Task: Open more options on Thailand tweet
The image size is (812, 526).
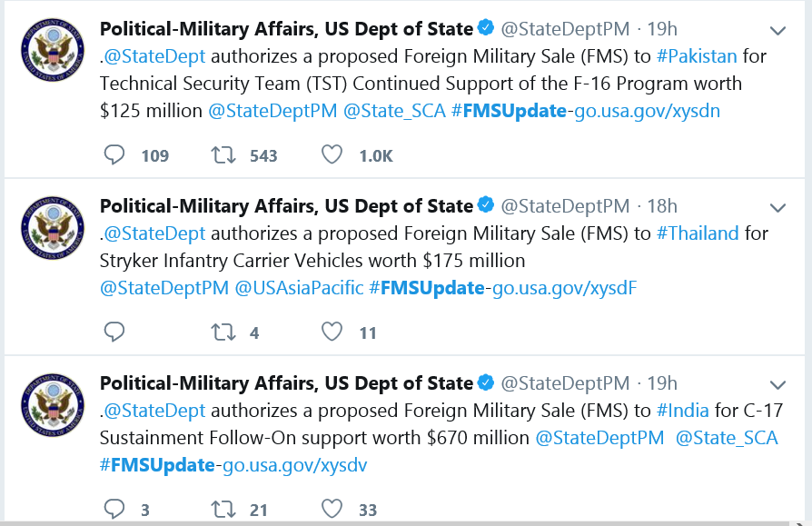Action: [x=777, y=208]
